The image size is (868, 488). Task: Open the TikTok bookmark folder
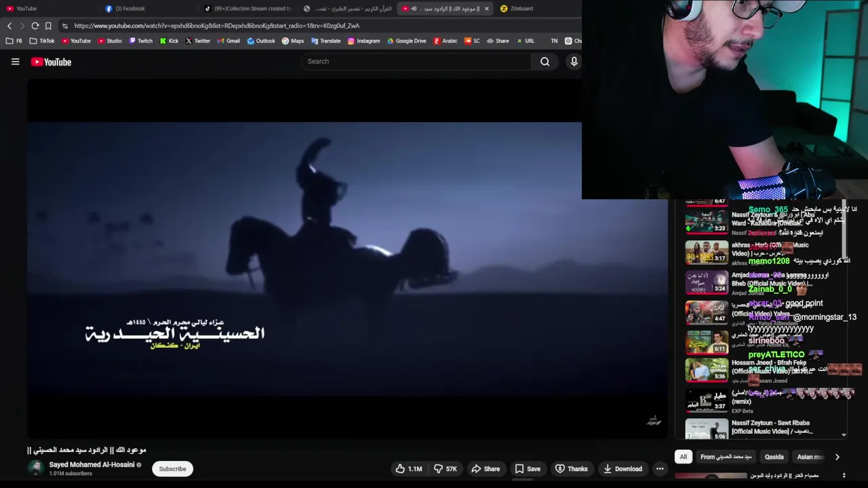(x=42, y=41)
